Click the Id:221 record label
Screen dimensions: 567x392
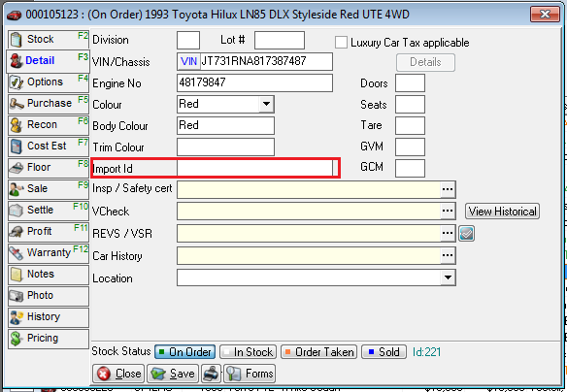426,352
